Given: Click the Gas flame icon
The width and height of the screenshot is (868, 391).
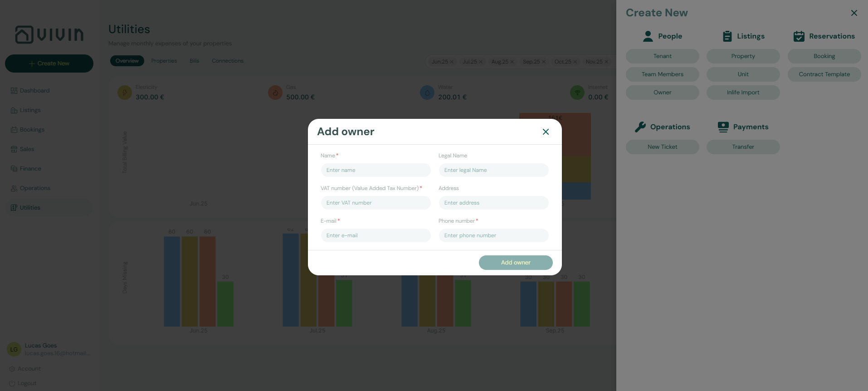Looking at the screenshot, I should (x=275, y=93).
